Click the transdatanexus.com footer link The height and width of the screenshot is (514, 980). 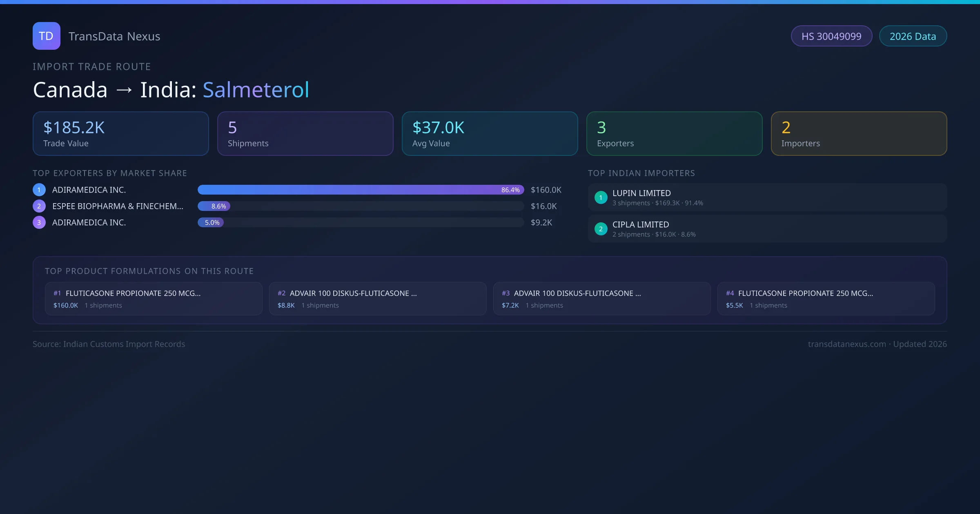tap(847, 344)
